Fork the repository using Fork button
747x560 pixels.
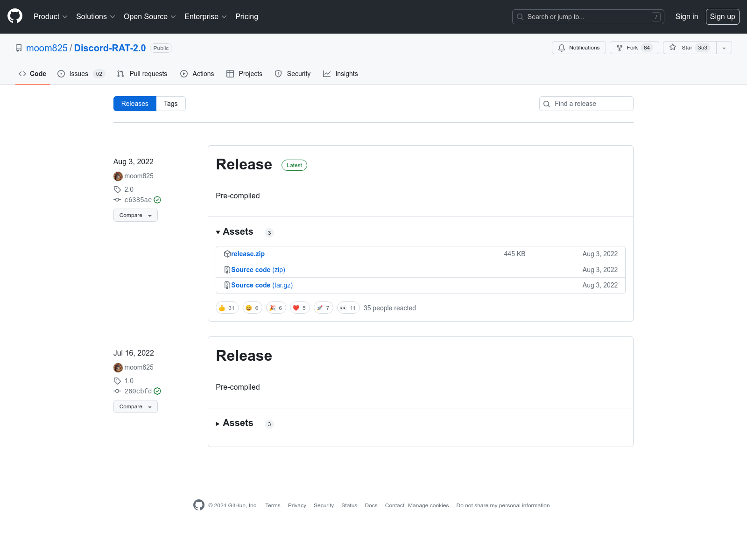click(x=634, y=48)
